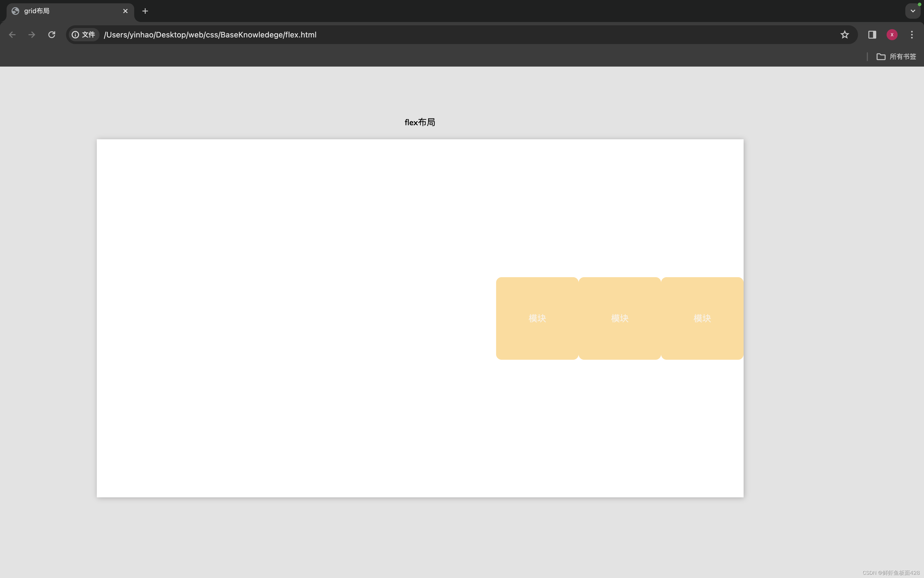Click the middle 模块 block
The image size is (924, 578).
click(620, 318)
